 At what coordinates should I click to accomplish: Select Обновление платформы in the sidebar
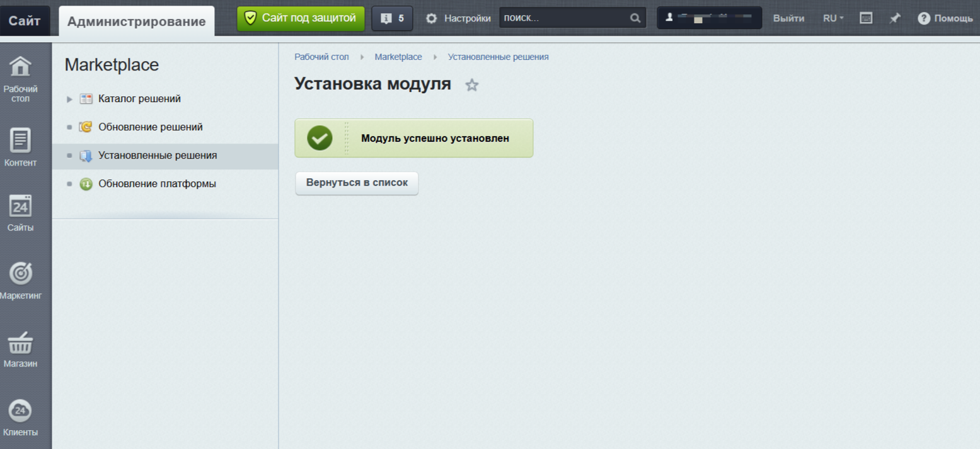pyautogui.click(x=157, y=184)
